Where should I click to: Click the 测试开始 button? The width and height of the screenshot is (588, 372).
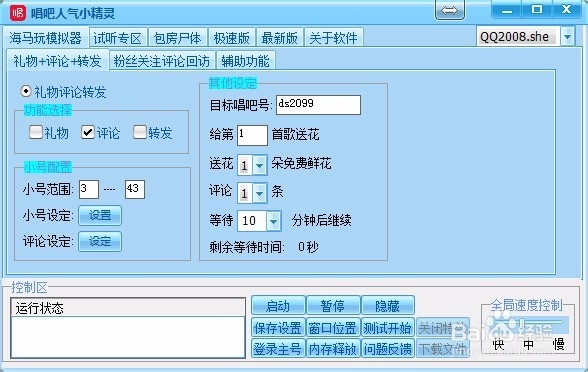[387, 328]
